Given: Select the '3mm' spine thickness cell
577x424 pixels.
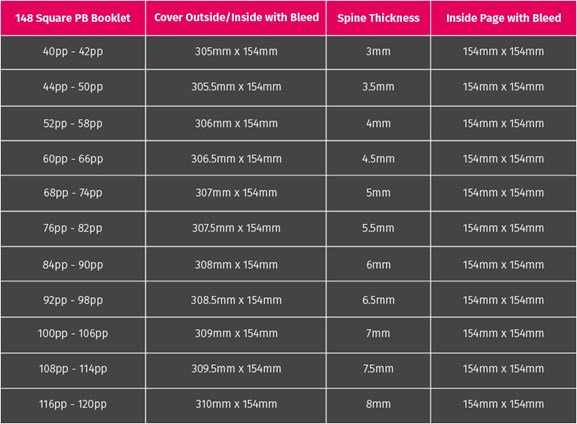Looking at the screenshot, I should [x=378, y=52].
